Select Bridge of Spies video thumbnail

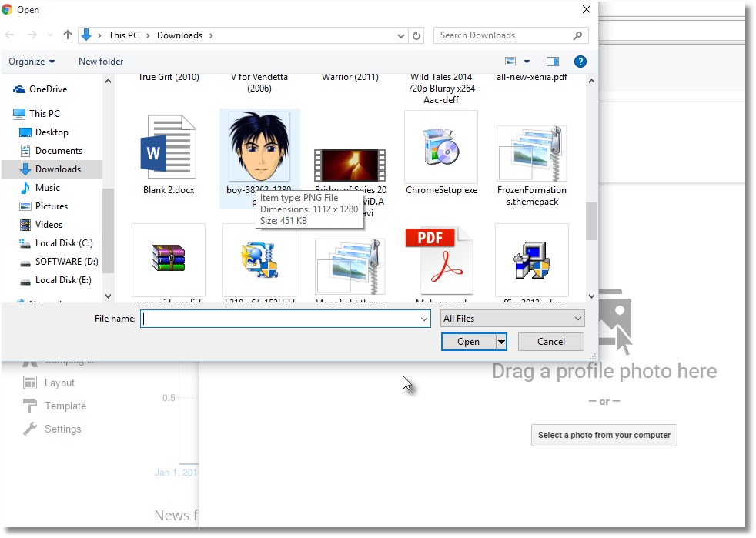click(x=350, y=165)
